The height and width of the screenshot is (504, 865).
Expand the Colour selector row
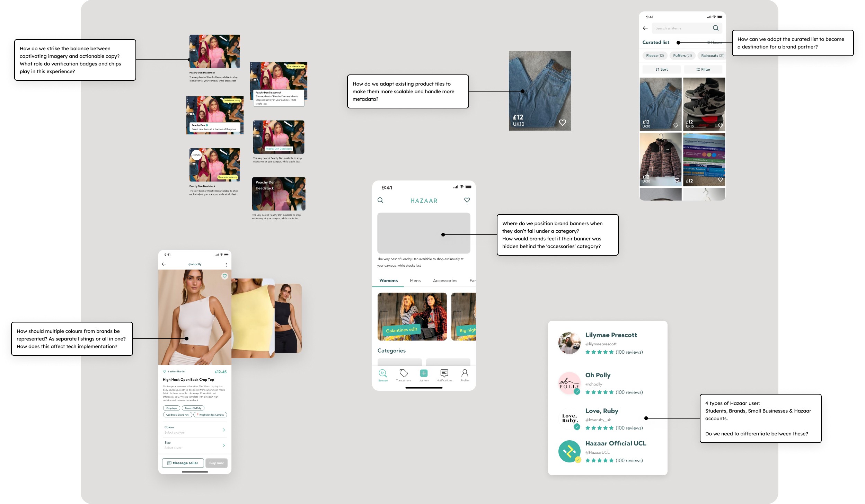195,430
